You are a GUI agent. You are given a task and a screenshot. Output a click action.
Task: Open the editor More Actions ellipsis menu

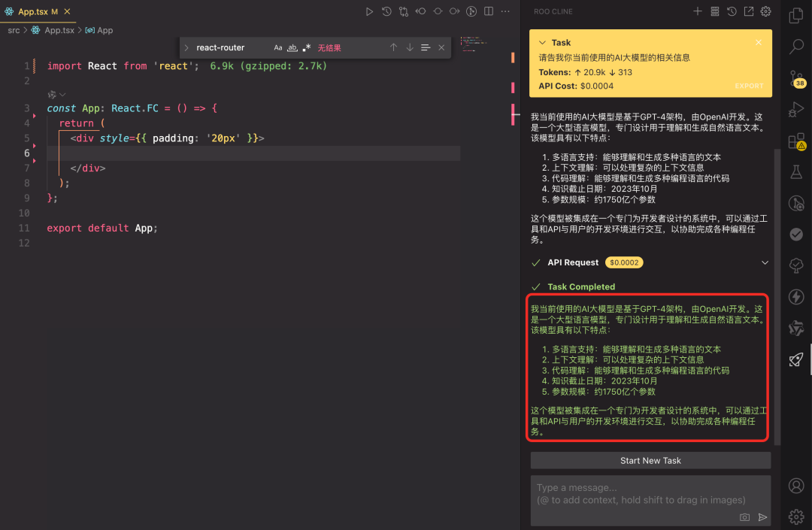(506, 11)
